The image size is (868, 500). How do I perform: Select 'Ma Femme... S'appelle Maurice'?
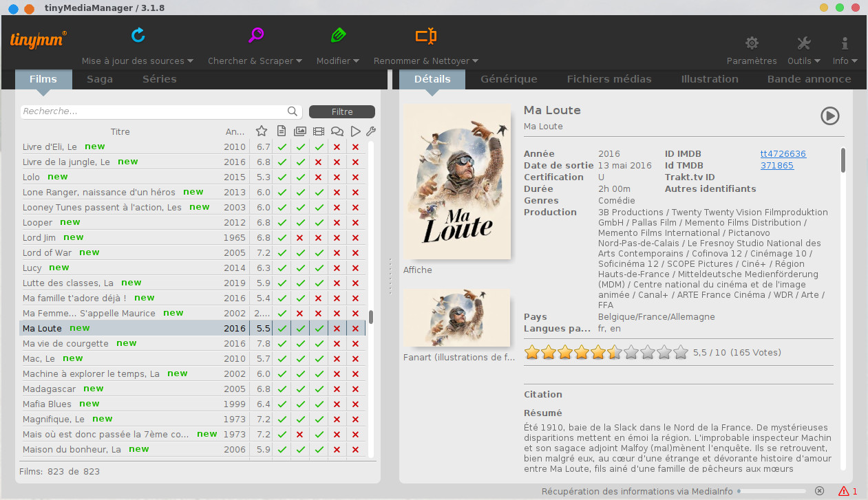click(193, 313)
